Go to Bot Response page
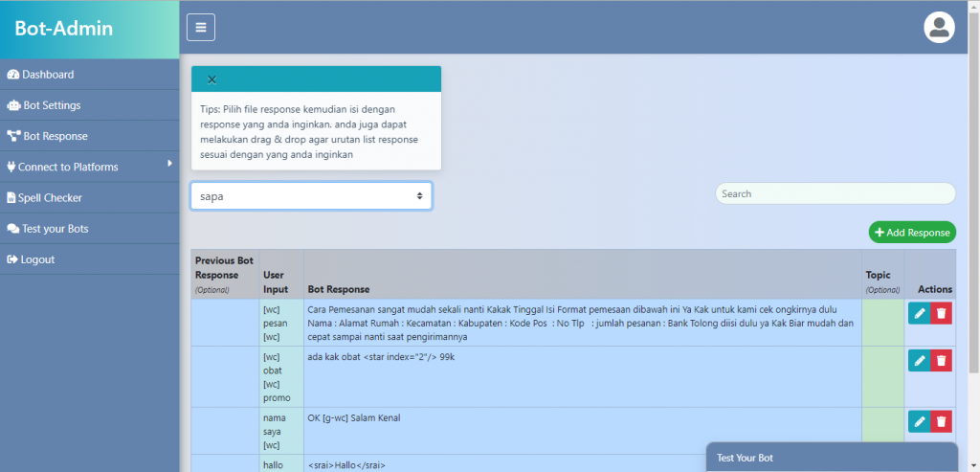The width and height of the screenshot is (980, 472). pos(89,136)
